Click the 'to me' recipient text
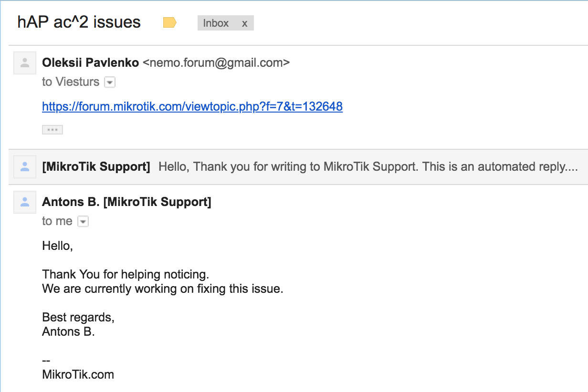Screen dimensions: 588x392 (x=57, y=221)
